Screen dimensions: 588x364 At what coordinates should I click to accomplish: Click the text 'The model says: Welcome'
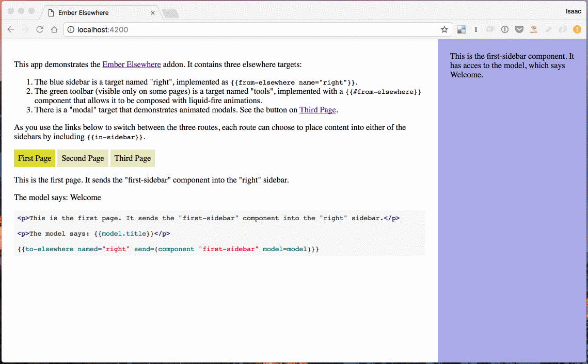point(57,197)
